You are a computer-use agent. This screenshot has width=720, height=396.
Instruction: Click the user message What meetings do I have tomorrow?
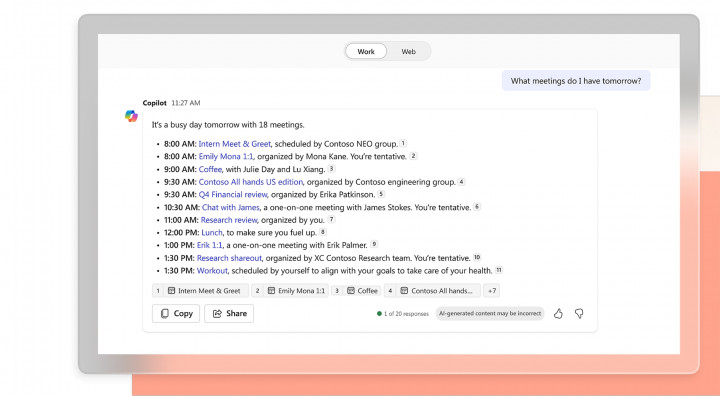point(576,81)
